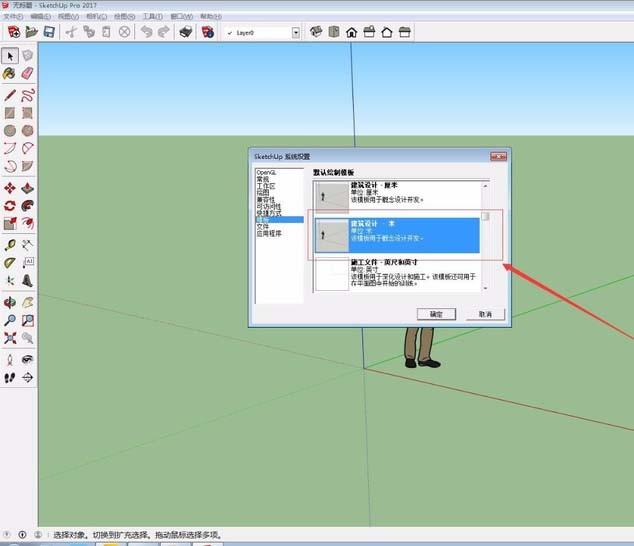Click the Save disk icon

pyautogui.click(x=49, y=32)
